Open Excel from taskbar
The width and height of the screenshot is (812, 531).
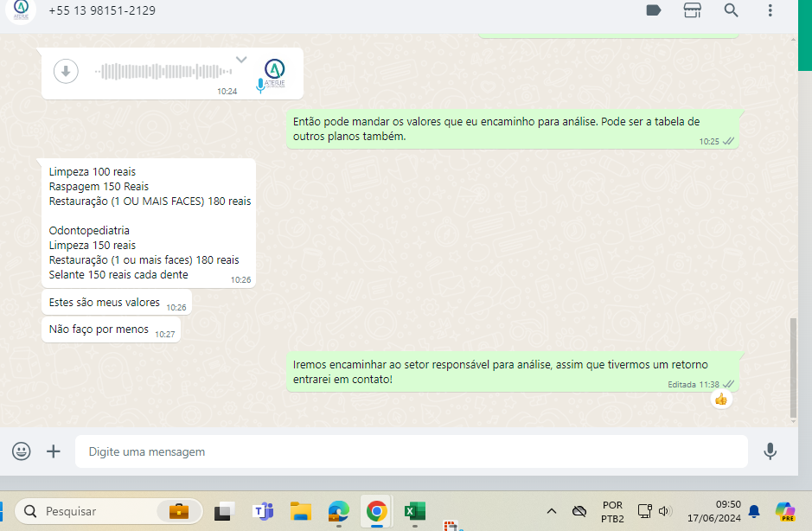(x=414, y=511)
